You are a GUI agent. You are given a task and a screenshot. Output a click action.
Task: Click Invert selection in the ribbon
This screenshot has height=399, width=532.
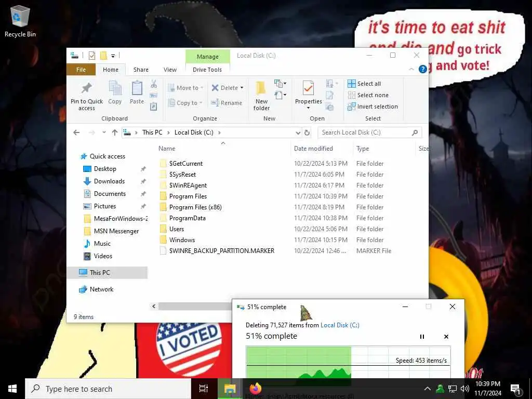pos(373,107)
